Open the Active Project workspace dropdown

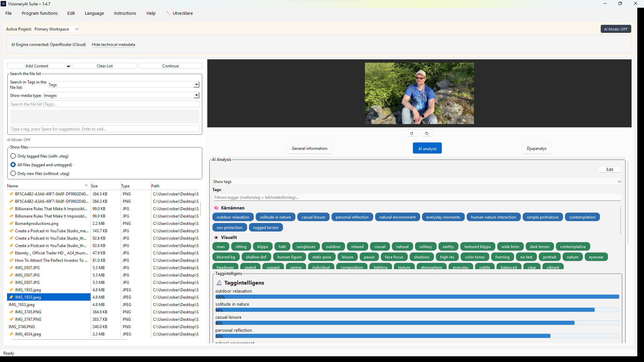[56, 29]
